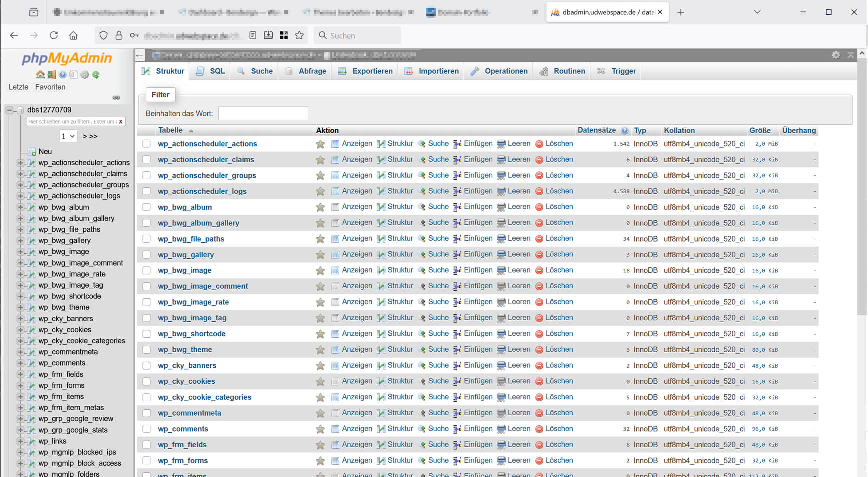Open the page number dropdown in sidebar
The image size is (868, 477).
coord(68,136)
